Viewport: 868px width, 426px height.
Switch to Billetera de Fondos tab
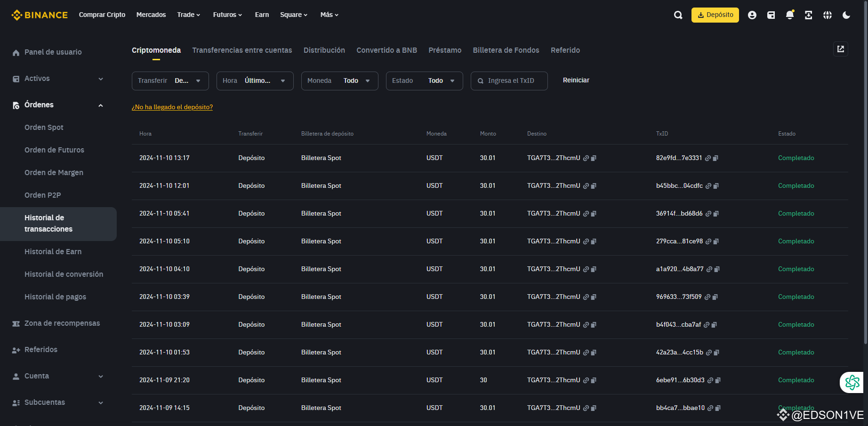coord(506,50)
